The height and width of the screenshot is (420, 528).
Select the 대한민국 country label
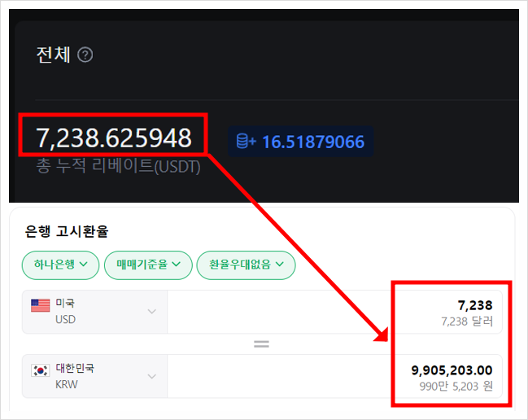pos(75,368)
